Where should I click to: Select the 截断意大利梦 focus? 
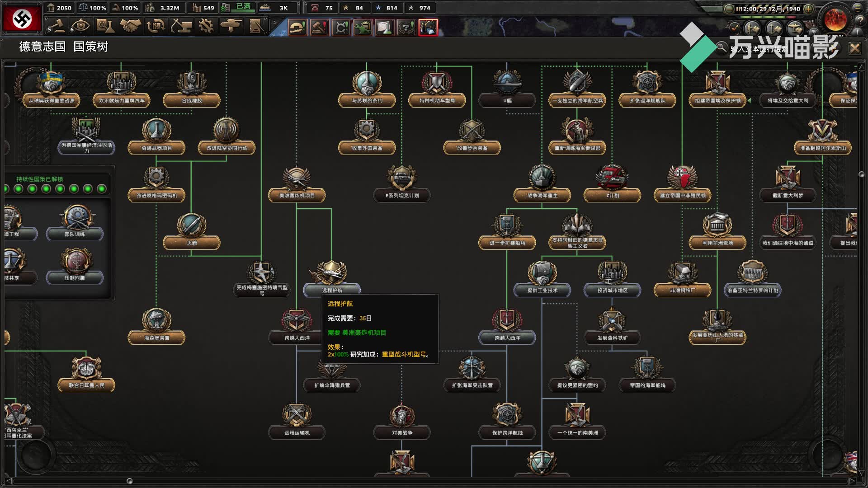[x=788, y=184]
